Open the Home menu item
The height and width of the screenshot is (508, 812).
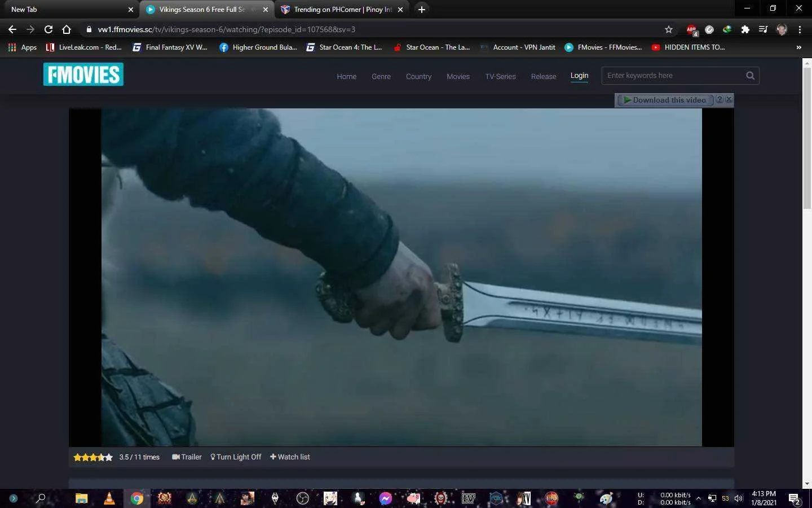(x=347, y=77)
